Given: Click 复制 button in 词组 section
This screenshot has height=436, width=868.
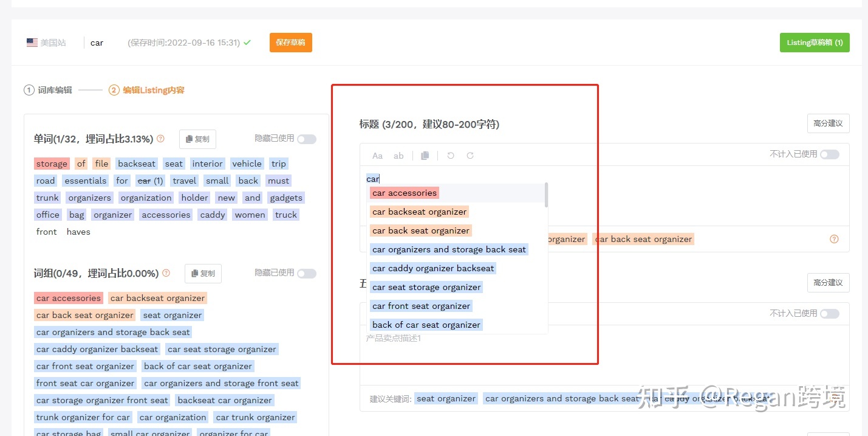Looking at the screenshot, I should pos(203,274).
